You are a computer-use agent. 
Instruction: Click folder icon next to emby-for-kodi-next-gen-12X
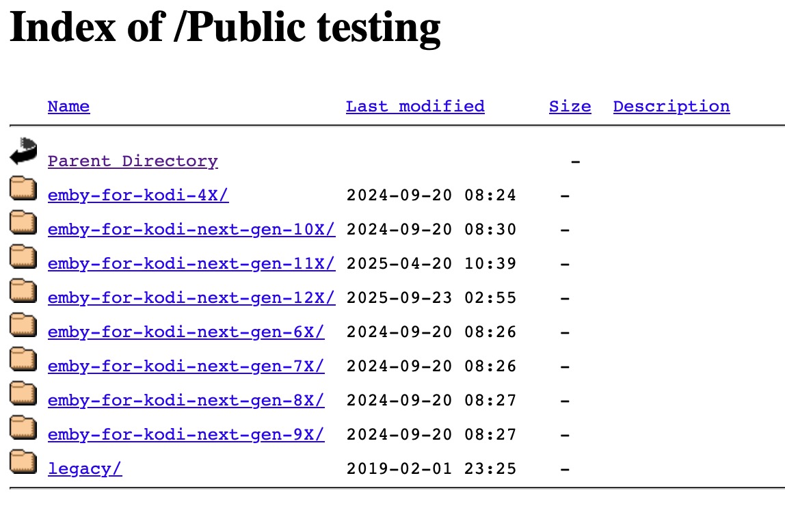pos(23,290)
